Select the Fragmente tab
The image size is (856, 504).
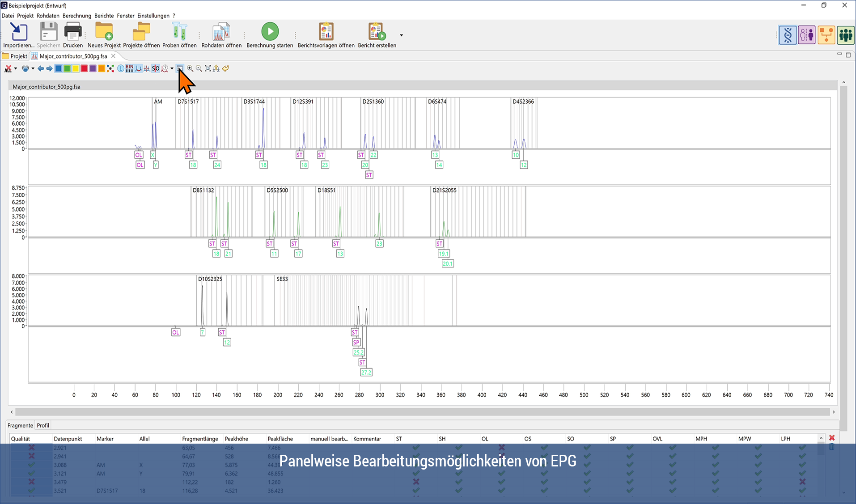[20, 425]
